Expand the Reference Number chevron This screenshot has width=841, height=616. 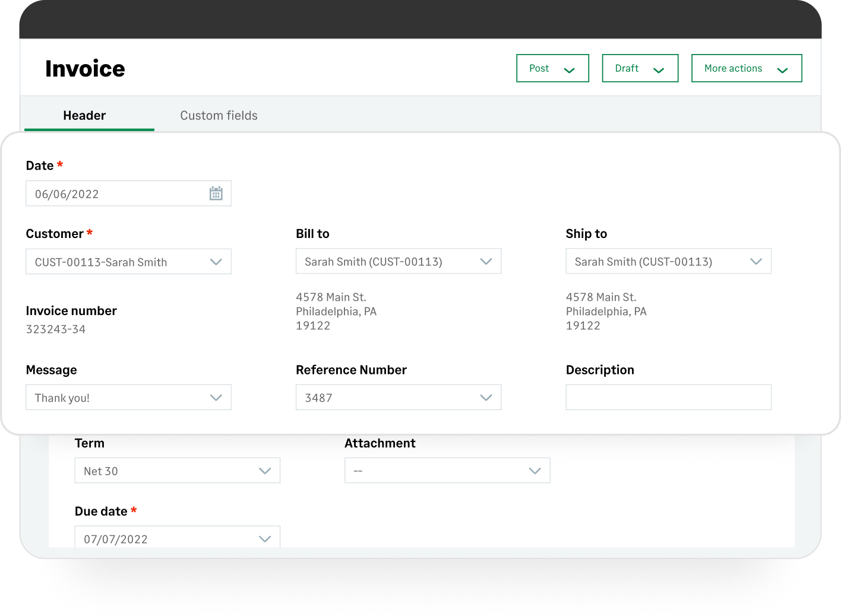point(486,398)
